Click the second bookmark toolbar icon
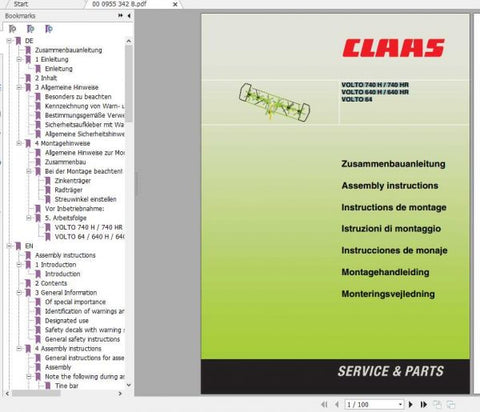Screen dimensions: 480x412 (30, 29)
